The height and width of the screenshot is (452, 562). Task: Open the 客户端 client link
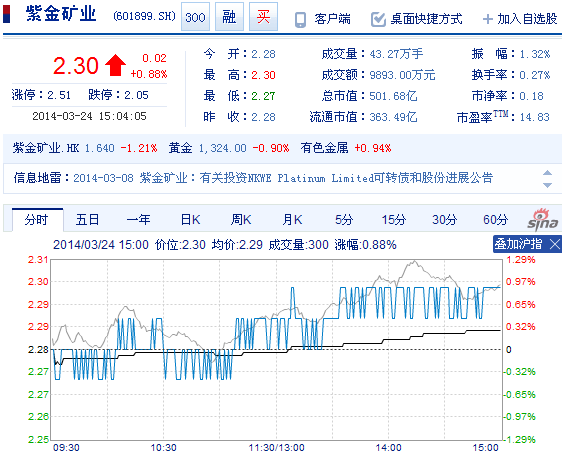click(332, 19)
